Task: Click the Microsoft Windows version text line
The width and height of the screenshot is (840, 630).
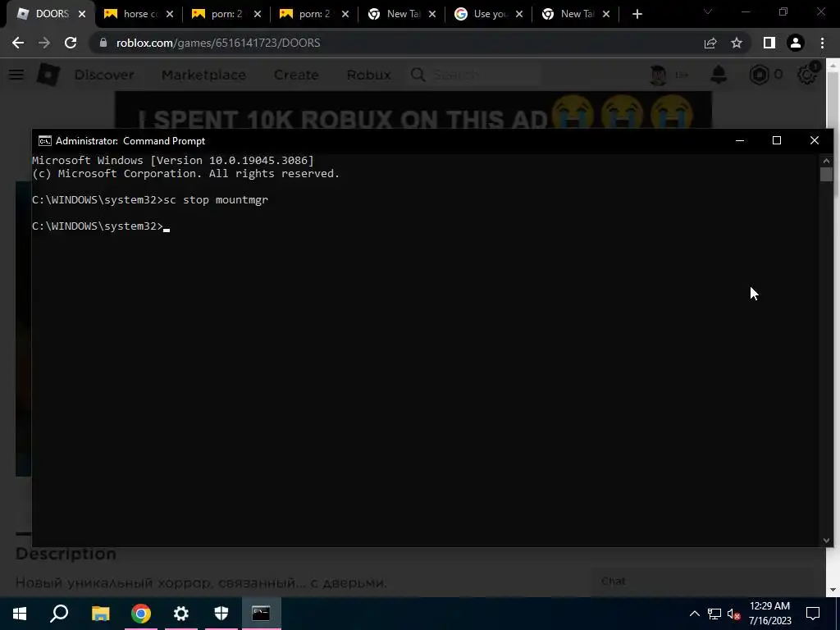Action: coord(173,160)
